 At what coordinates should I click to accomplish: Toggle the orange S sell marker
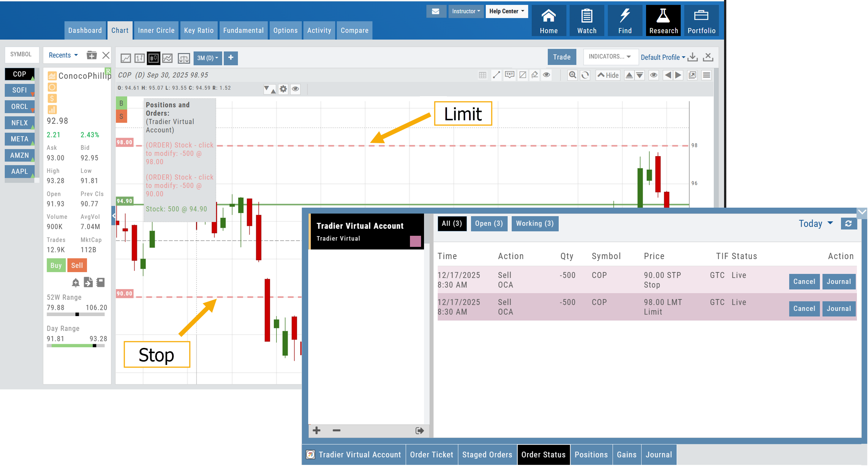(121, 116)
